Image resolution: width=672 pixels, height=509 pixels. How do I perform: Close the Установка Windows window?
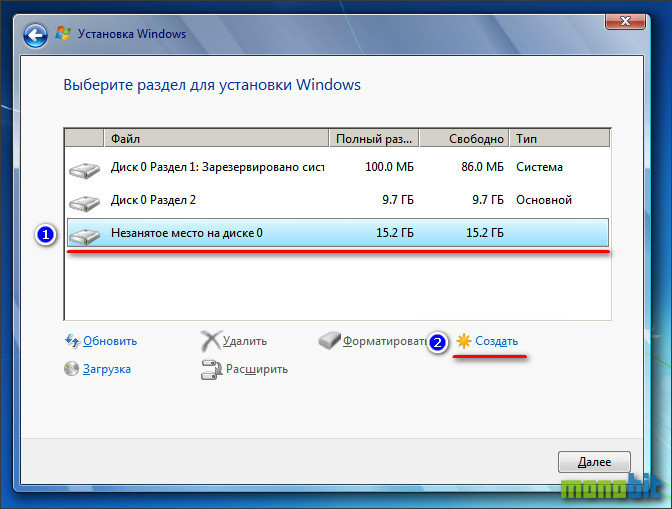click(x=625, y=21)
